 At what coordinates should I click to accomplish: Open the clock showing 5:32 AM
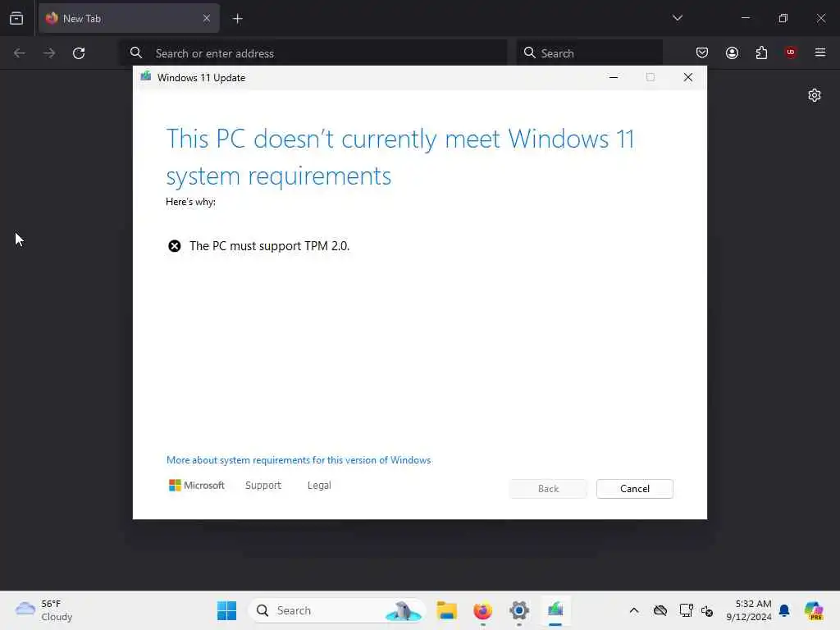(x=749, y=610)
